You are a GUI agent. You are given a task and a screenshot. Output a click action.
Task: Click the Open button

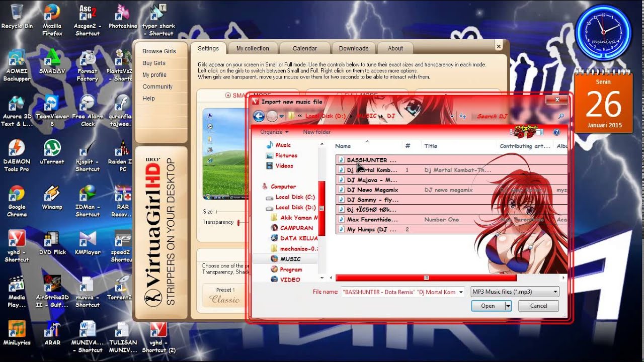488,306
